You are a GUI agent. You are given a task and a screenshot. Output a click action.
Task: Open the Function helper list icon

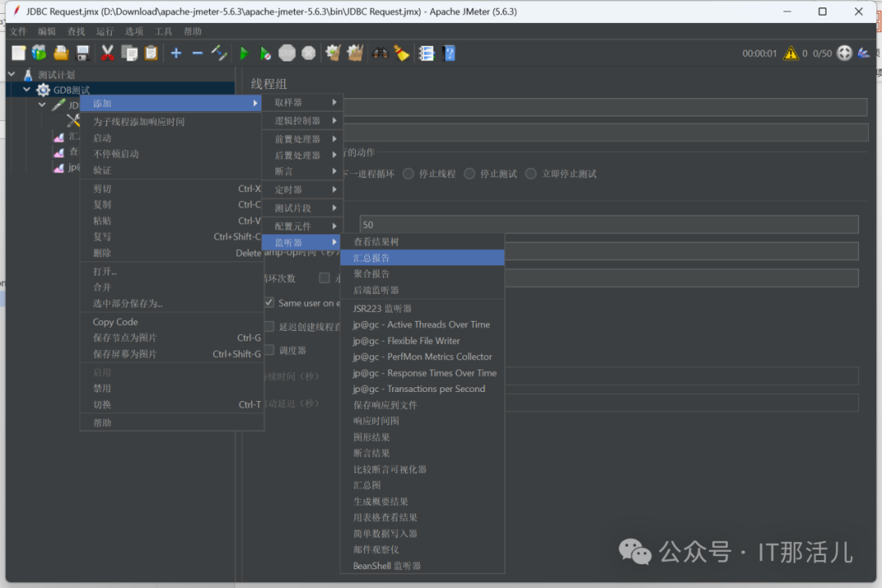(426, 53)
